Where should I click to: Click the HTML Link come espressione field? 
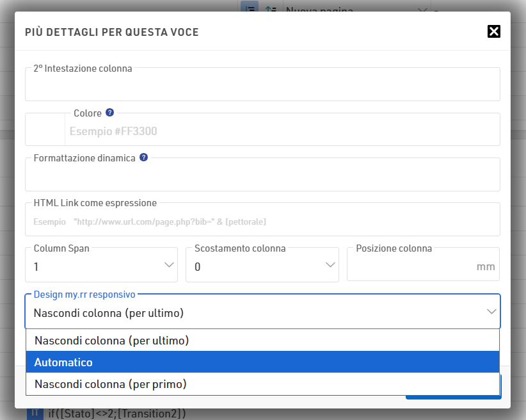click(x=262, y=222)
